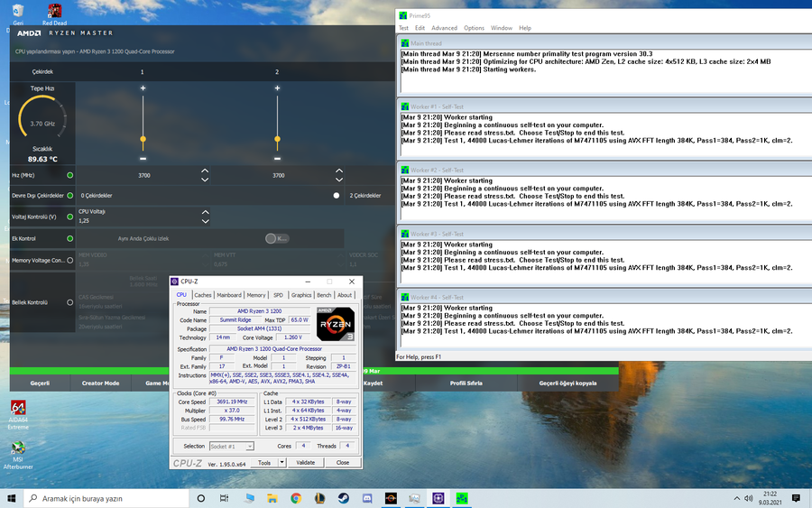Open Prime95 Advanced menu
This screenshot has width=812, height=508.
(x=444, y=28)
